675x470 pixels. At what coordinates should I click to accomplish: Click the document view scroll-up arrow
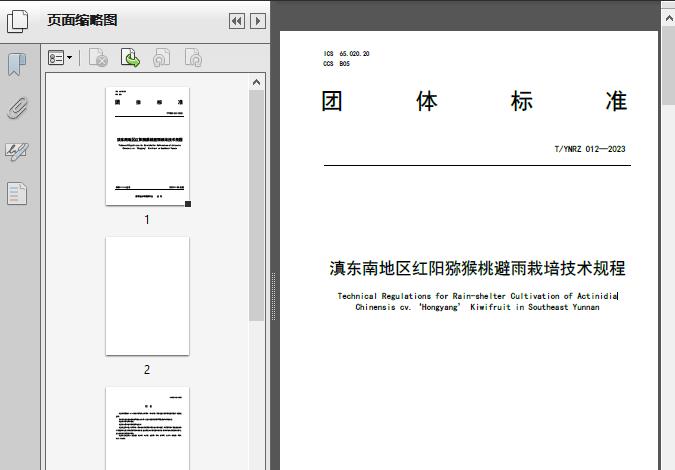669,18
